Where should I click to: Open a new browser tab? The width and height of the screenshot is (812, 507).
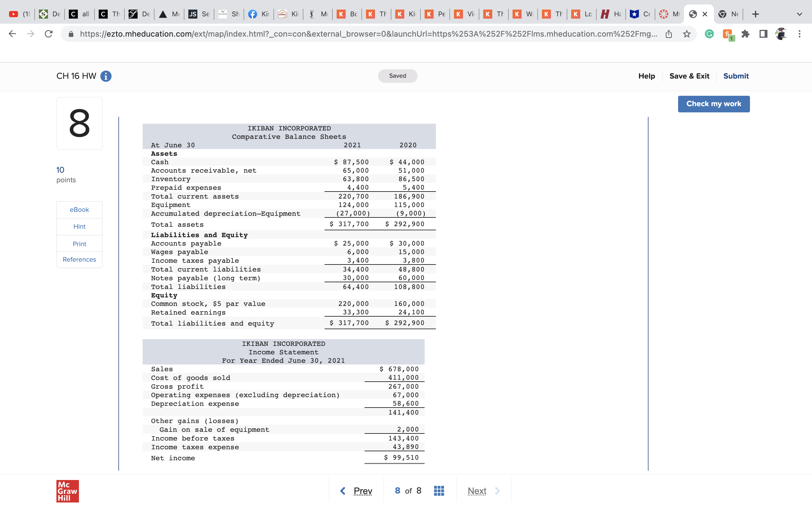point(755,14)
